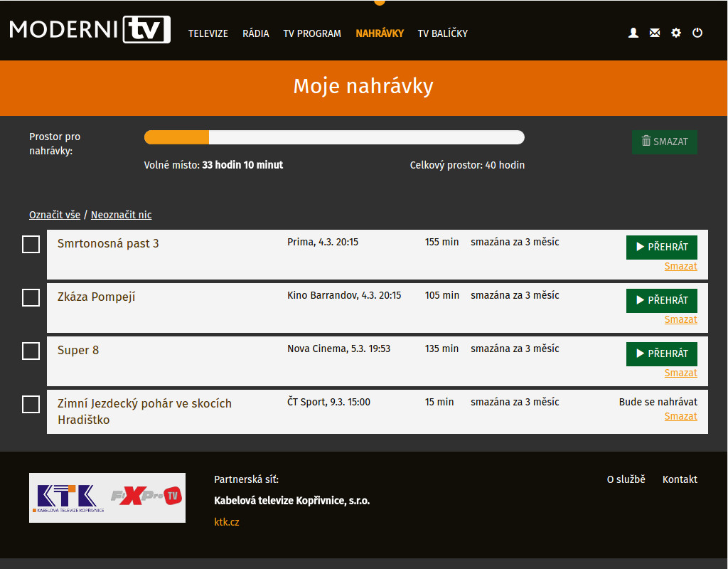Image resolution: width=728 pixels, height=569 pixels.
Task: Go to the TV Program section
Action: click(312, 33)
